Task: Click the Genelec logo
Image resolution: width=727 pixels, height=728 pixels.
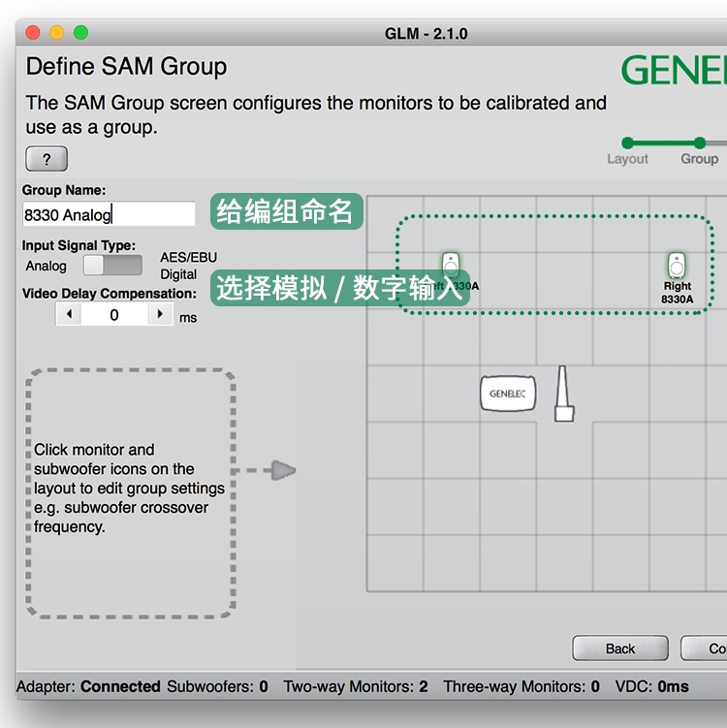Action: 674,70
